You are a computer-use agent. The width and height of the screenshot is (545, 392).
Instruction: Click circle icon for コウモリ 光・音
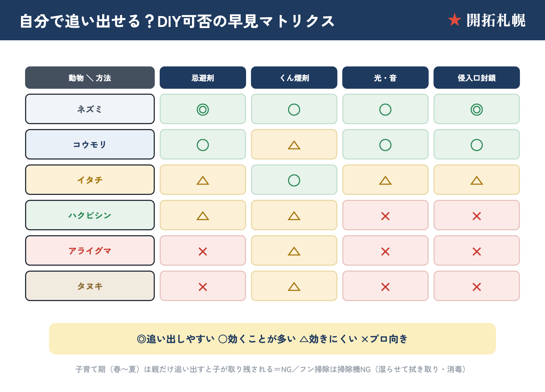(385, 145)
